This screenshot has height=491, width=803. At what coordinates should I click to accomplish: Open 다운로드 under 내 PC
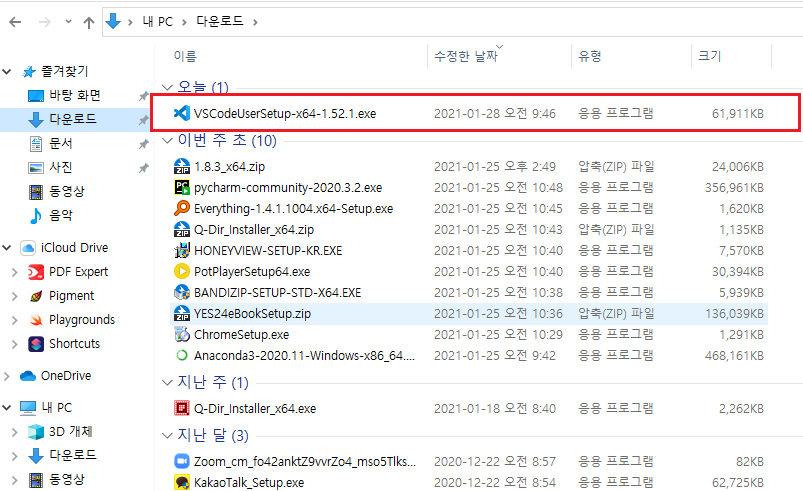coord(73,455)
